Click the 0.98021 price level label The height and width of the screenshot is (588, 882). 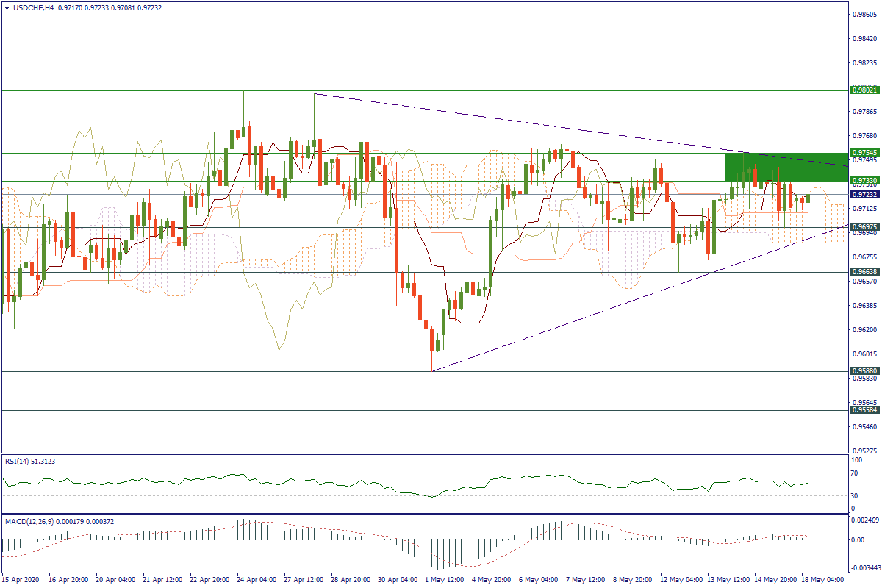coord(862,90)
